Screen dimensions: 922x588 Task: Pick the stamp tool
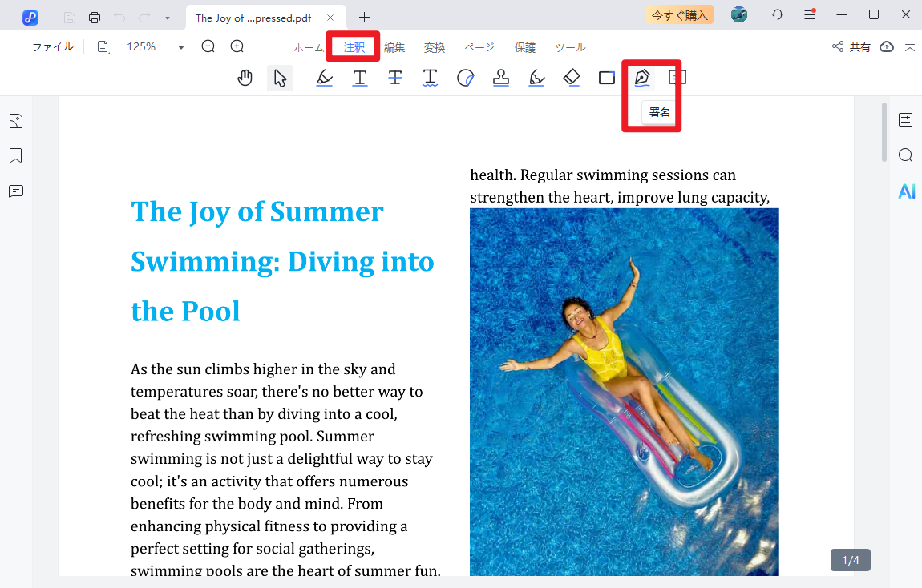[501, 78]
